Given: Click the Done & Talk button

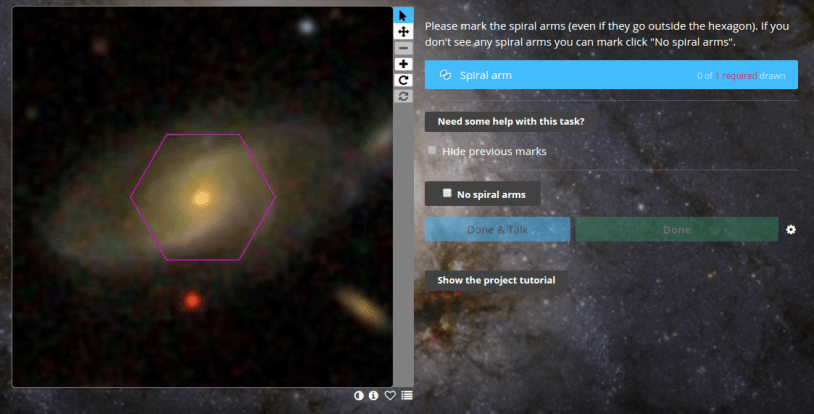Looking at the screenshot, I should (497, 230).
